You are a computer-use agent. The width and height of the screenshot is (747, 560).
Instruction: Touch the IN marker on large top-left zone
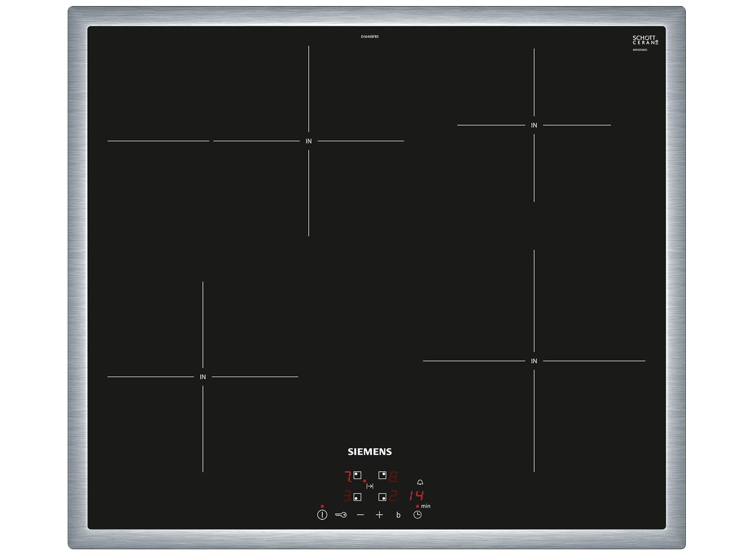[x=309, y=141]
